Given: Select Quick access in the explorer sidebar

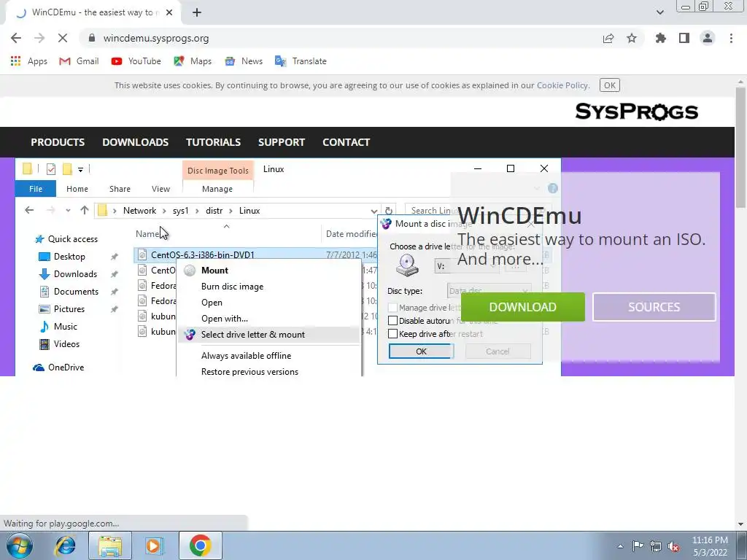Looking at the screenshot, I should click(66, 239).
